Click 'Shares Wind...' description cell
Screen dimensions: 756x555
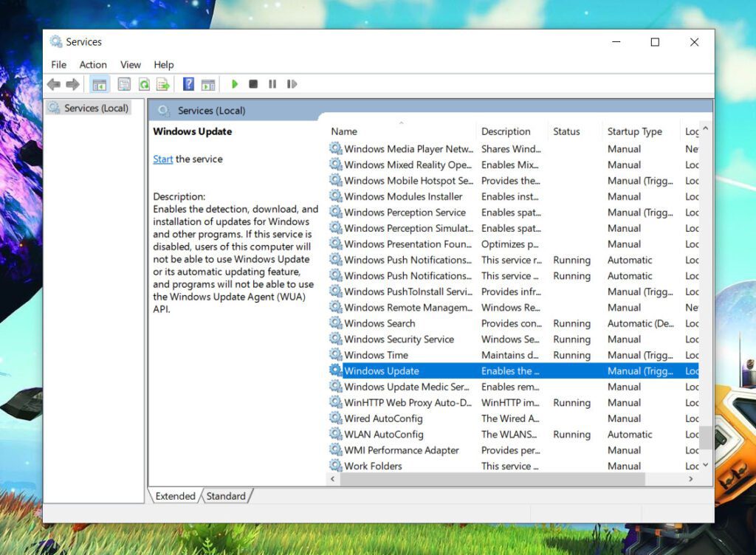point(511,149)
